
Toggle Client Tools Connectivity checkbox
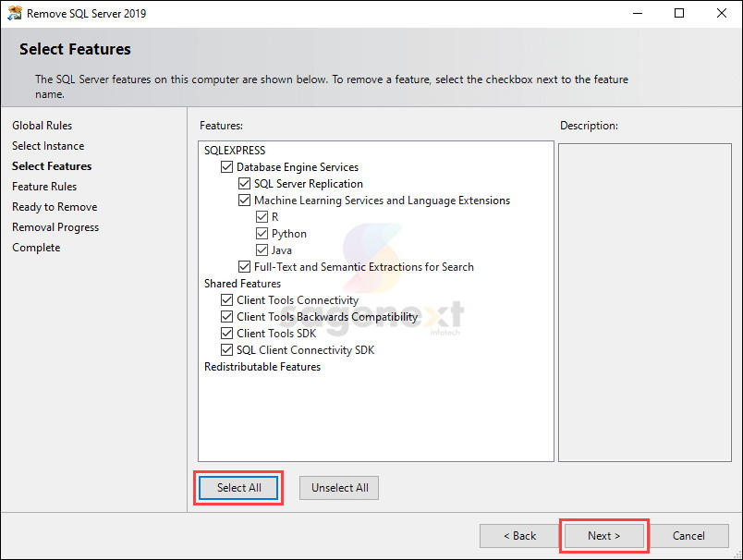coord(226,300)
